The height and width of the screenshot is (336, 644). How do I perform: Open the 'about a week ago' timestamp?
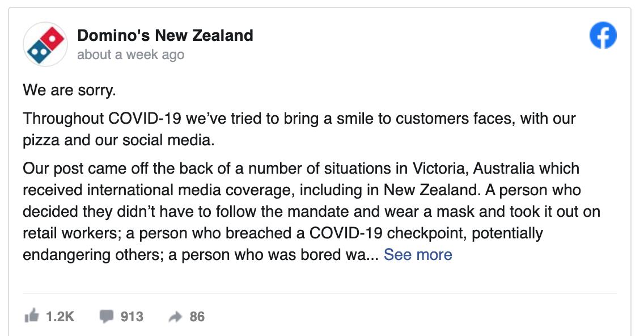point(130,54)
